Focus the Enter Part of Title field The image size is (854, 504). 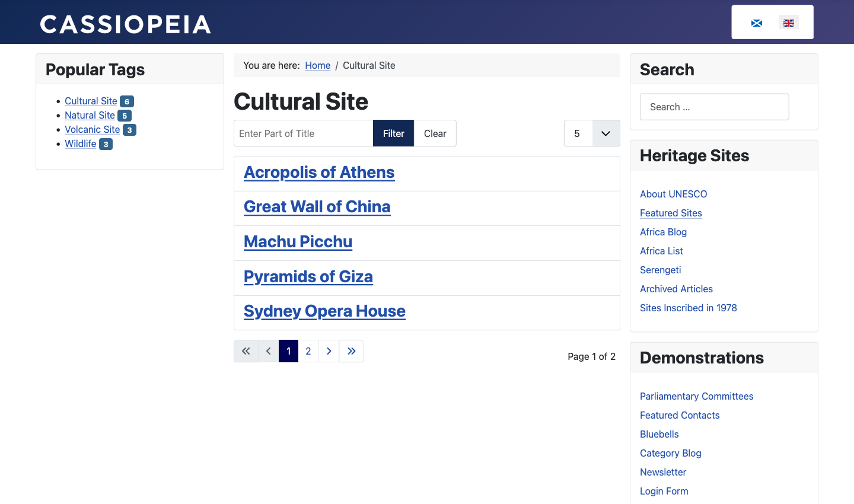(x=304, y=133)
